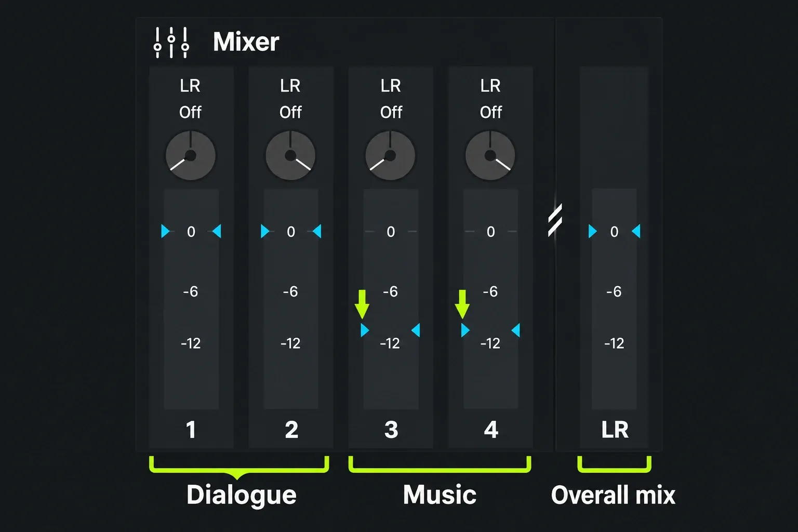
Task: Click the pan knob on channel 3
Action: coord(390,155)
